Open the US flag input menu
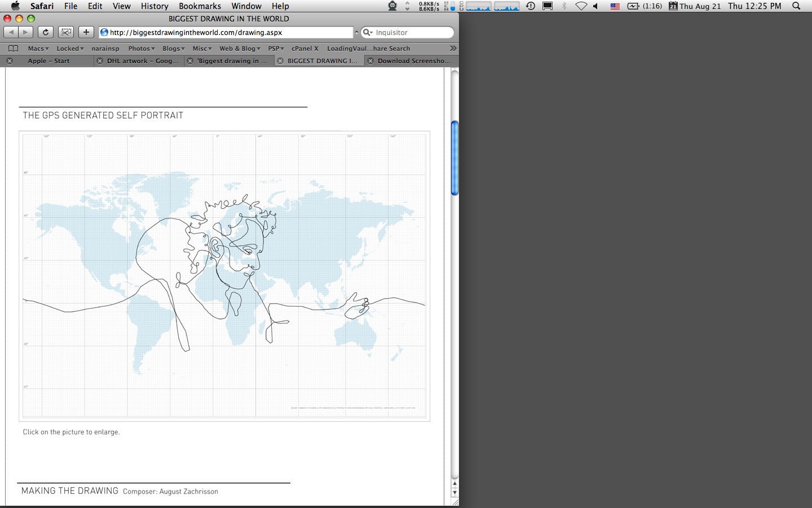The width and height of the screenshot is (812, 508). tap(615, 6)
